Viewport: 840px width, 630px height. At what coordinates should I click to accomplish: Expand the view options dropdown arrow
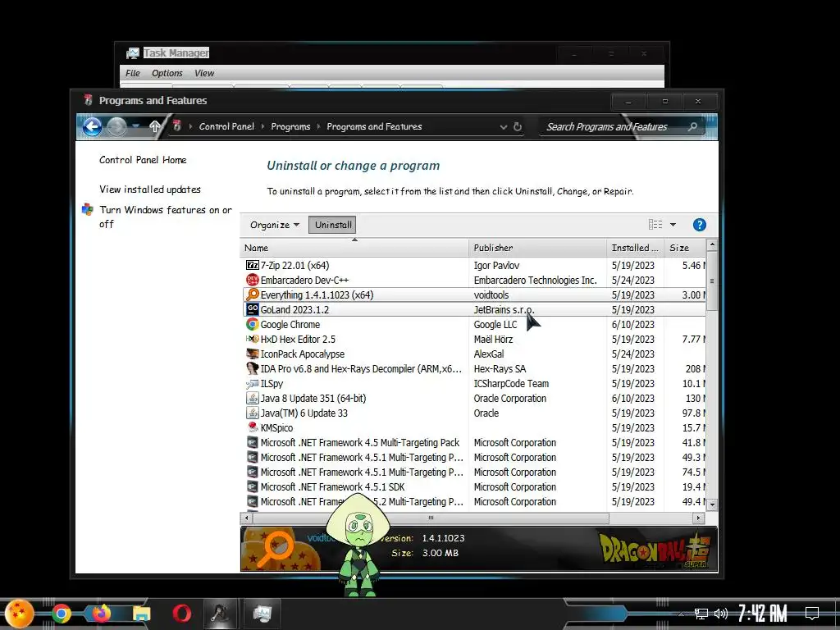pyautogui.click(x=673, y=225)
